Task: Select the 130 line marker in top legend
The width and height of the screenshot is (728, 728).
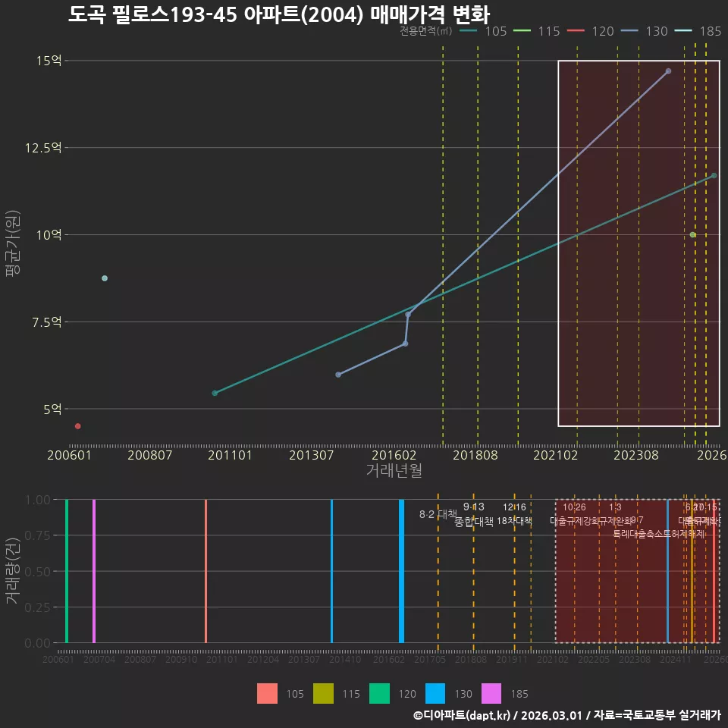Action: click(629, 31)
